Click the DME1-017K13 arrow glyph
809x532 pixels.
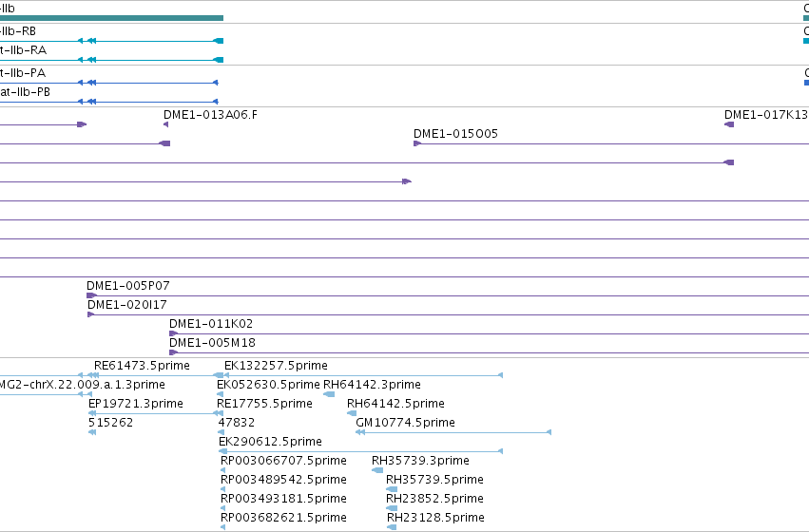tap(729, 124)
